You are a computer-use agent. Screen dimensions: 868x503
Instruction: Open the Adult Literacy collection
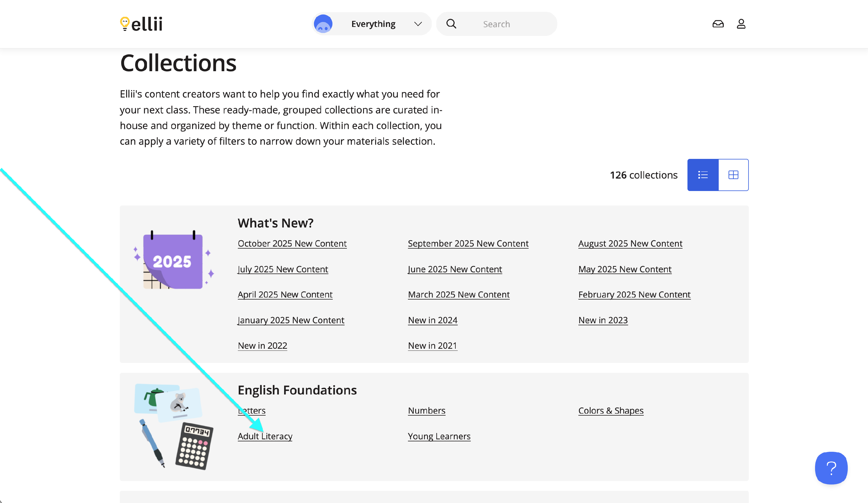click(x=265, y=436)
